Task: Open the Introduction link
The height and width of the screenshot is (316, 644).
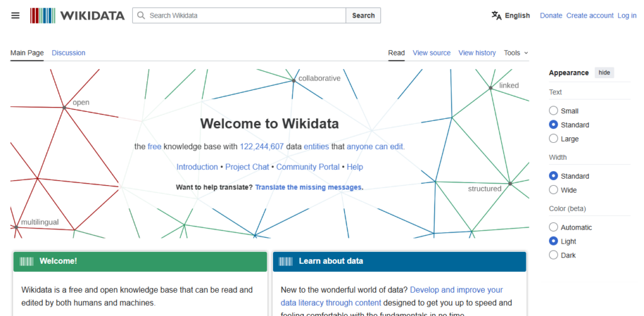Action: [197, 167]
